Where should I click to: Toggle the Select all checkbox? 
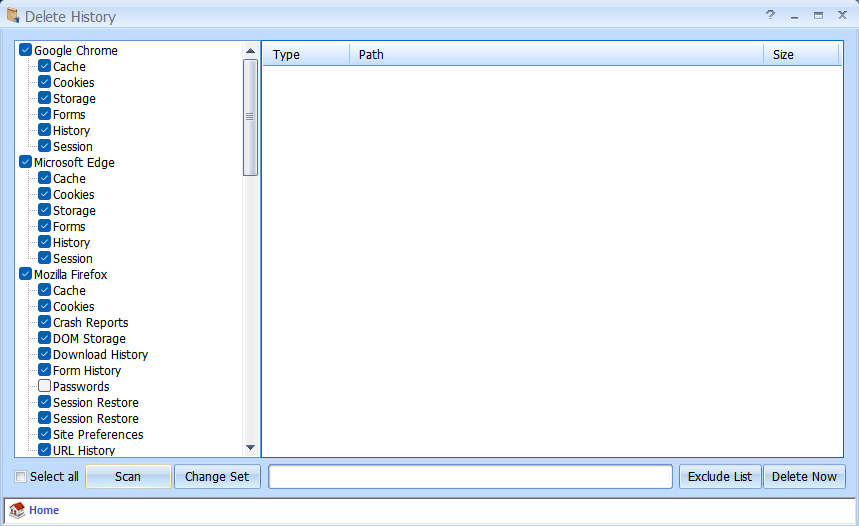pos(22,477)
